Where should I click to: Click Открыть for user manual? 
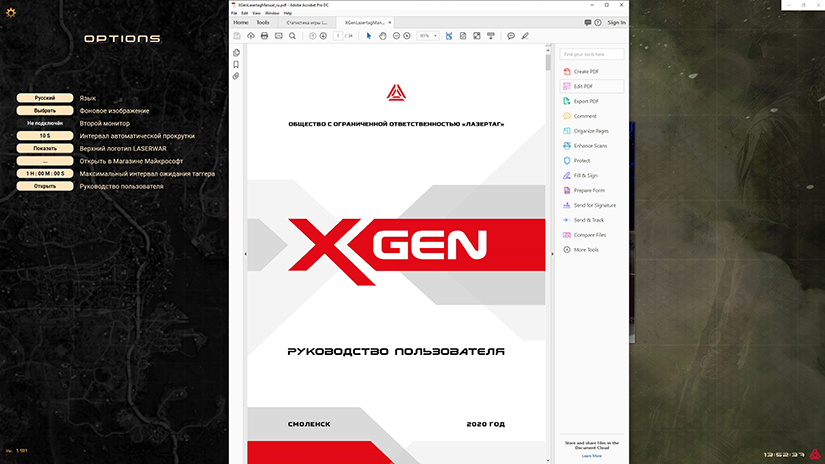point(45,186)
